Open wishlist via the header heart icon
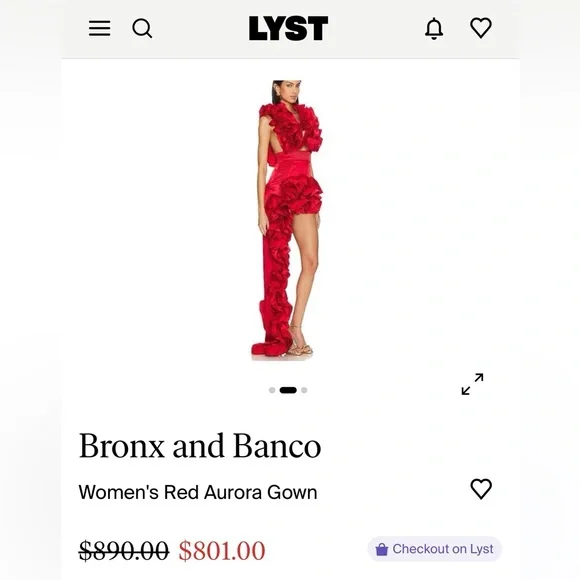Image resolution: width=580 pixels, height=580 pixels. point(481,28)
